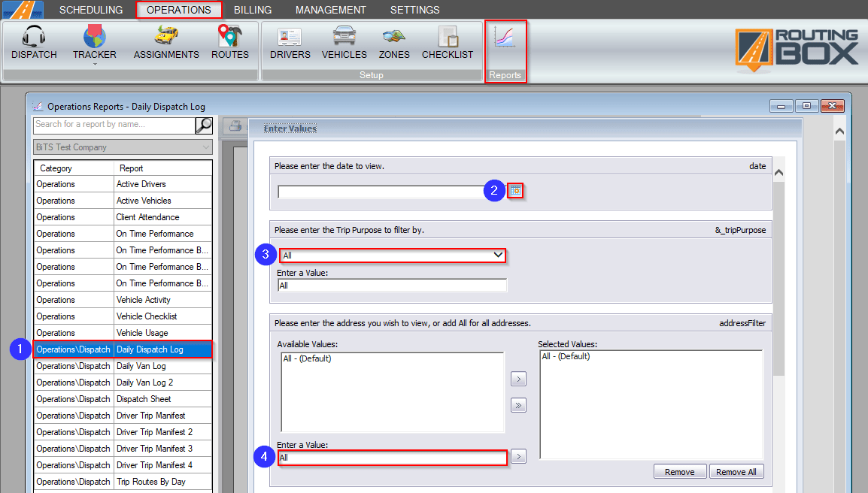Click the report window scroll up arrow
This screenshot has height=493, width=868.
coord(839,131)
